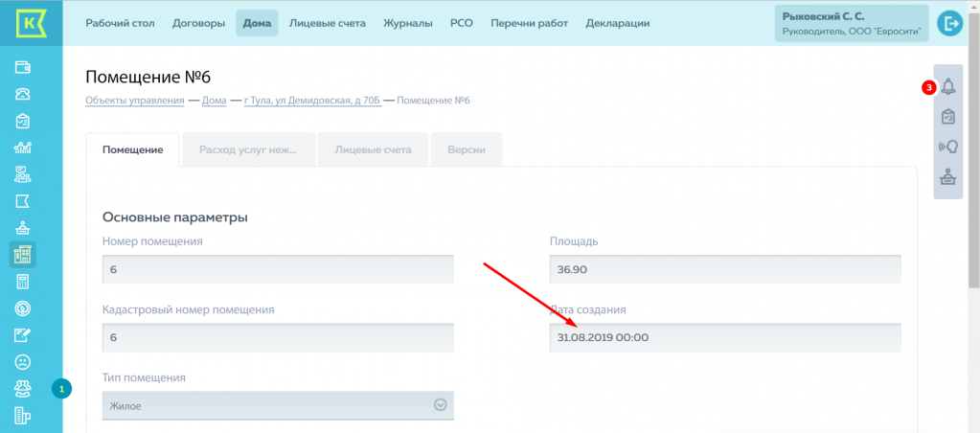Click the Кадастровый номер помещения field
The height and width of the screenshot is (433, 980).
[x=278, y=337]
